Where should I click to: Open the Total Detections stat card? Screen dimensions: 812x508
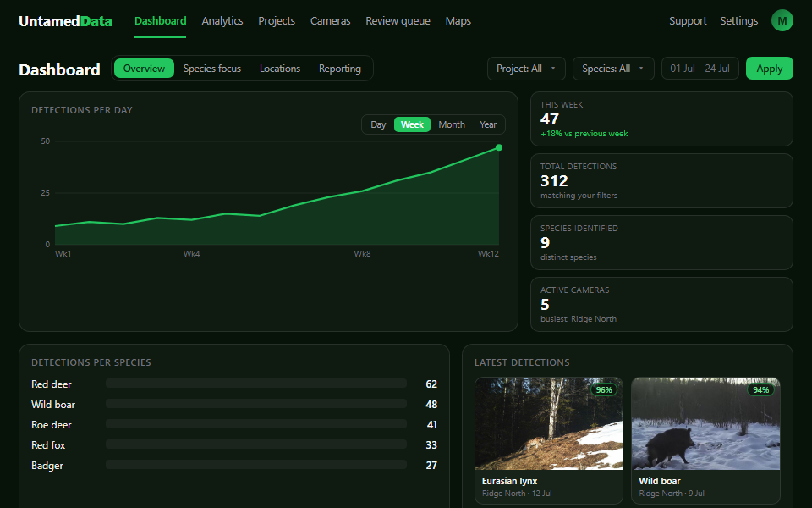(x=661, y=181)
